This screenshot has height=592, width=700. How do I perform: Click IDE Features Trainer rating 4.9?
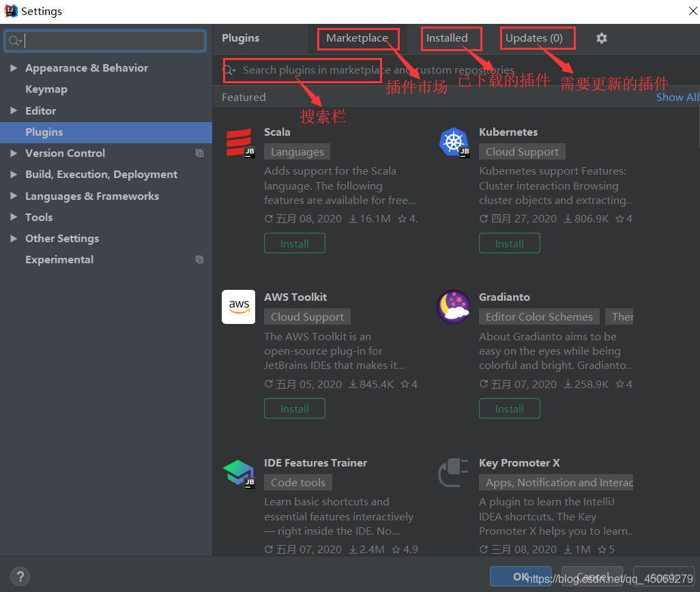coord(405,549)
